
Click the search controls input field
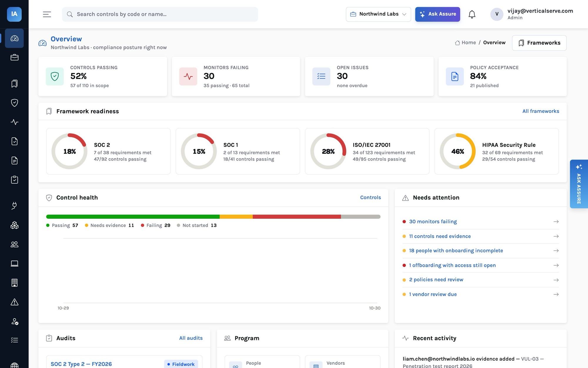160,14
